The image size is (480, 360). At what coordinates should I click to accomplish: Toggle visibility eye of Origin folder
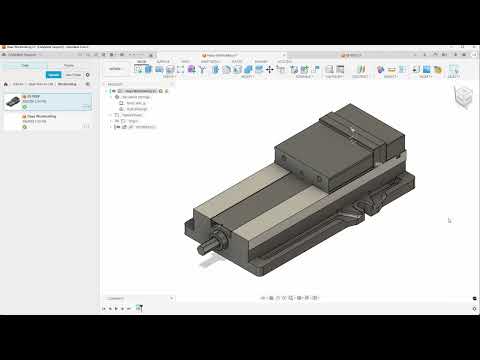pyautogui.click(x=117, y=121)
